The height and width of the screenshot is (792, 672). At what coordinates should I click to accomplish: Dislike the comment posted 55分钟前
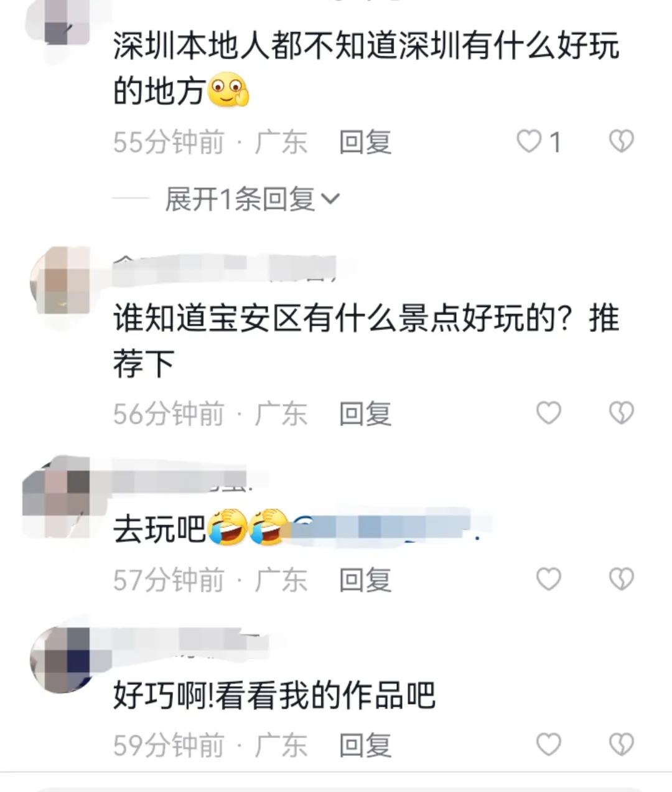[x=621, y=142]
